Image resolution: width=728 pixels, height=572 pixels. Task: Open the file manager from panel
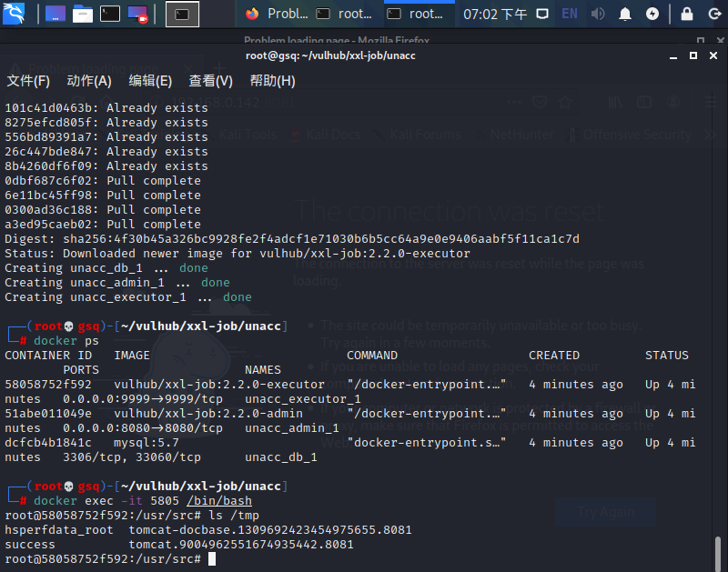click(x=83, y=14)
